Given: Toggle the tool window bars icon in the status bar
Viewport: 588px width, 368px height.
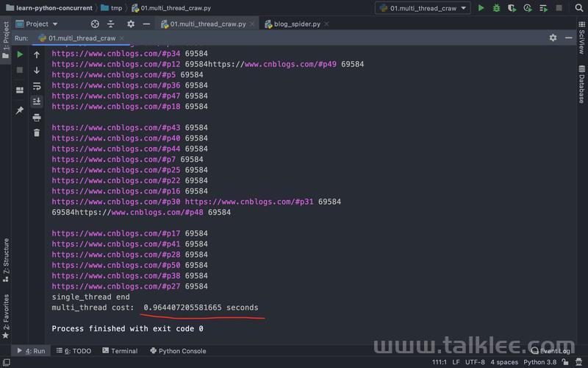Looking at the screenshot, I should tap(7, 362).
